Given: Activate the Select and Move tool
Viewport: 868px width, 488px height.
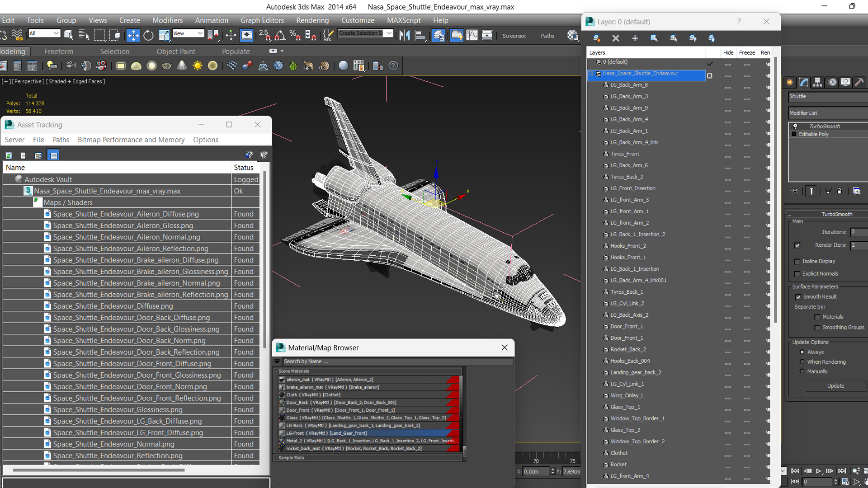Looking at the screenshot, I should tap(133, 35).
